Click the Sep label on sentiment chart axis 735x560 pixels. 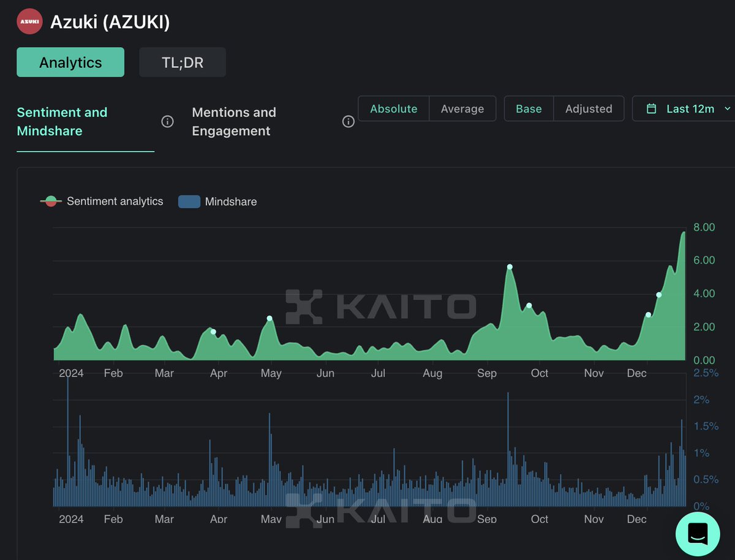[487, 373]
